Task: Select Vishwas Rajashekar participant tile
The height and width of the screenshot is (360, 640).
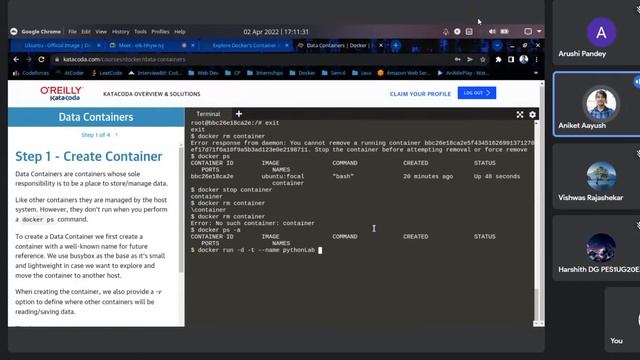Action: [596, 176]
